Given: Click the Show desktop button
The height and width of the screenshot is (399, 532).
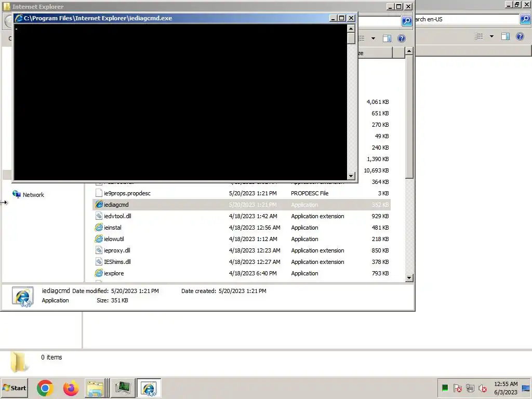Looking at the screenshot, I should 526,388.
